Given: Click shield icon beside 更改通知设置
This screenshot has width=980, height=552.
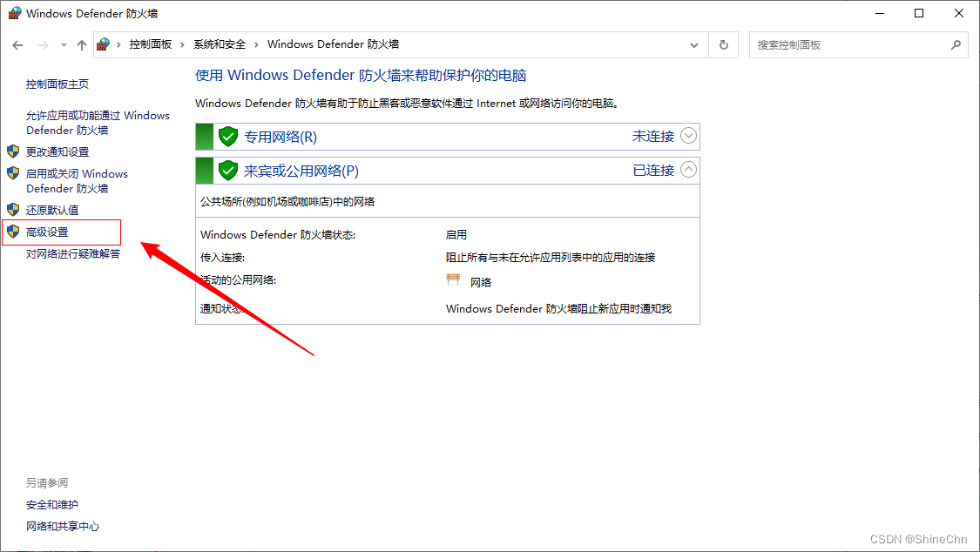Looking at the screenshot, I should (13, 151).
